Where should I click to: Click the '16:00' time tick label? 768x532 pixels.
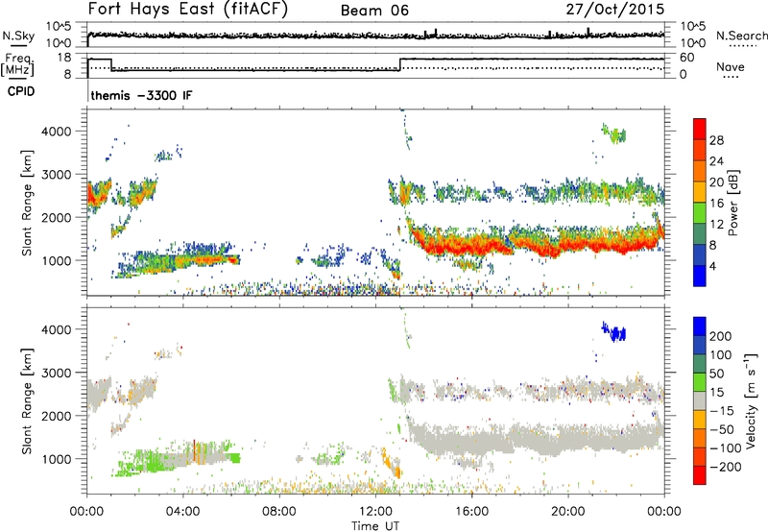pyautogui.click(x=471, y=512)
